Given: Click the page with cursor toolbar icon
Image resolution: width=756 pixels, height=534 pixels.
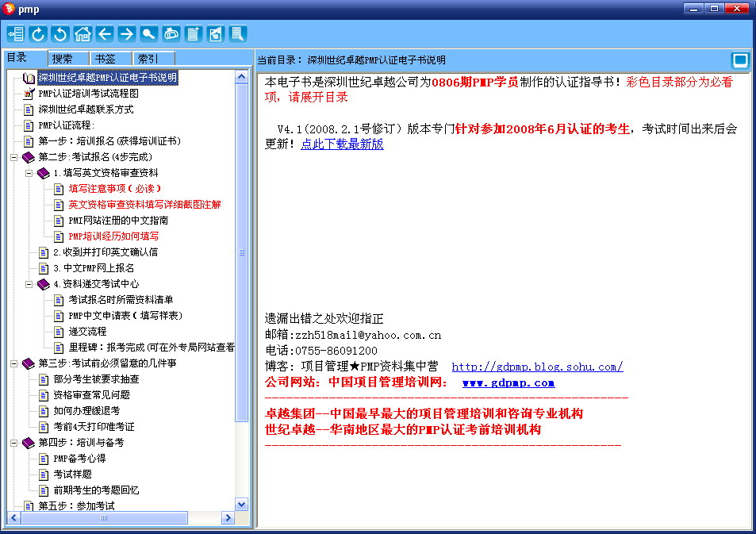Looking at the screenshot, I should pos(238,34).
